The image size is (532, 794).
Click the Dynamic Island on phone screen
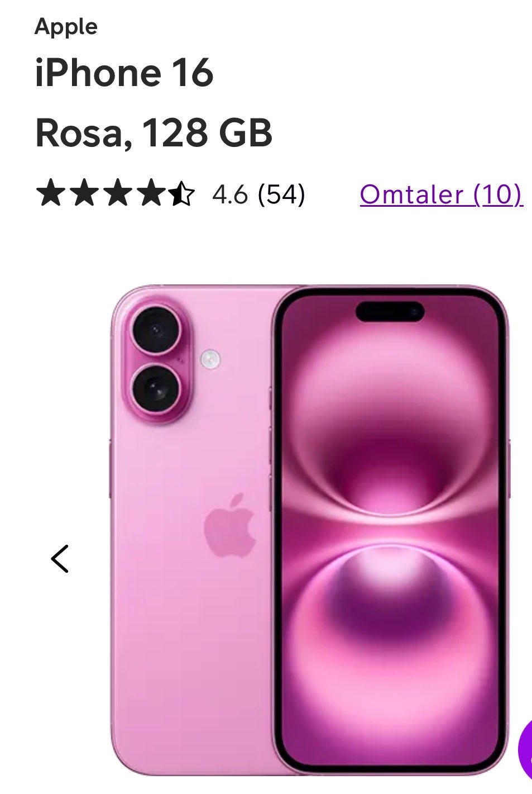point(390,311)
